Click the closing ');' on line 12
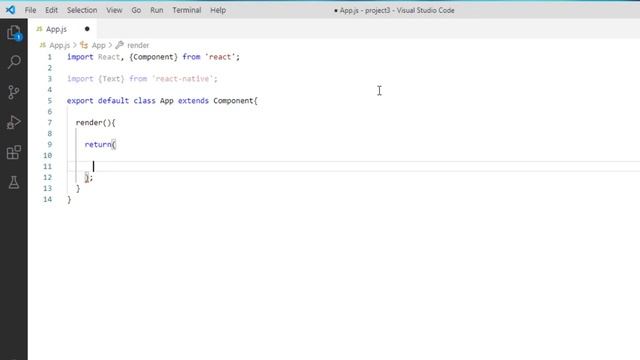 coord(89,178)
